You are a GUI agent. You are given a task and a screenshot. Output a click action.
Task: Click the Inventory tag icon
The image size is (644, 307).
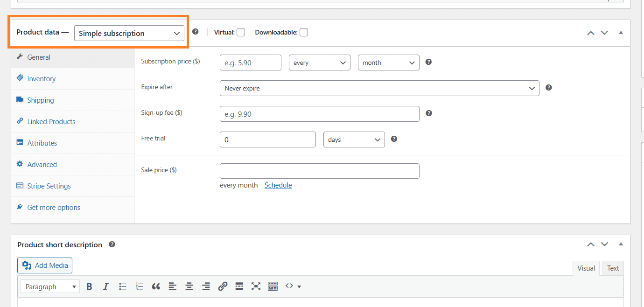[20, 78]
